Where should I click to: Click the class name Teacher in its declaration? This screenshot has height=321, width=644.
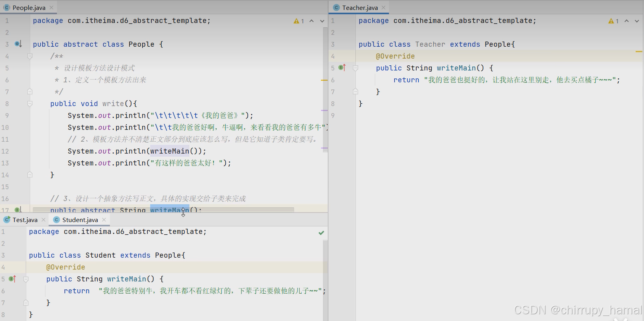pos(430,44)
